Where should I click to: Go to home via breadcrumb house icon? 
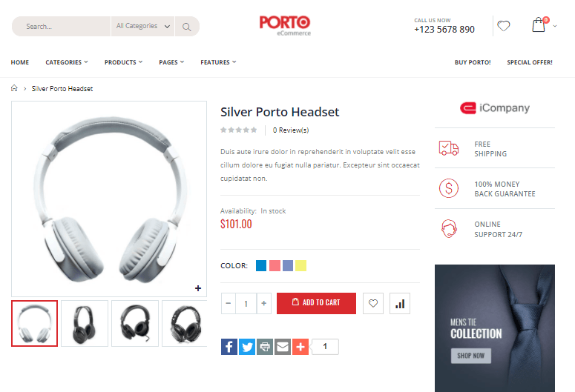[14, 88]
